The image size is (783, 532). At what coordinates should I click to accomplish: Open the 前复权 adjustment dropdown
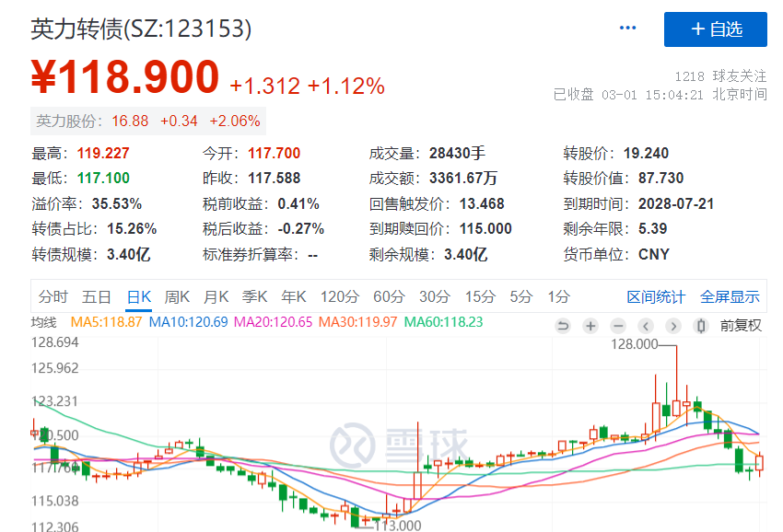pyautogui.click(x=741, y=326)
